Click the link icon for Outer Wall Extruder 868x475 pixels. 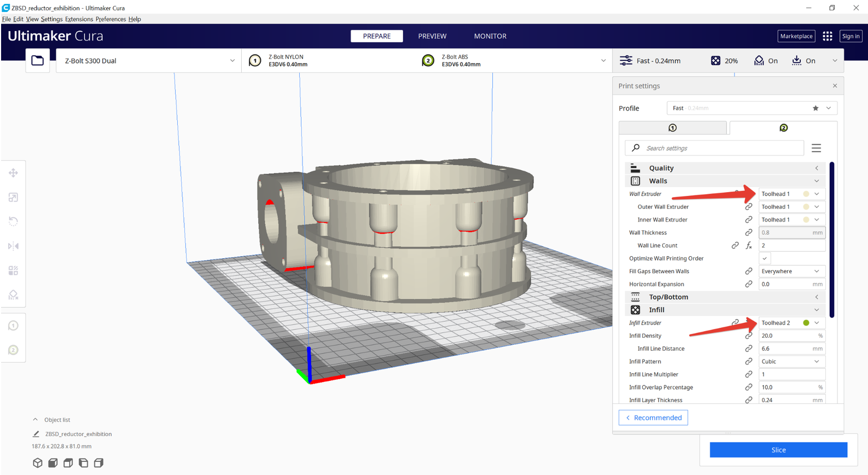pyautogui.click(x=748, y=207)
